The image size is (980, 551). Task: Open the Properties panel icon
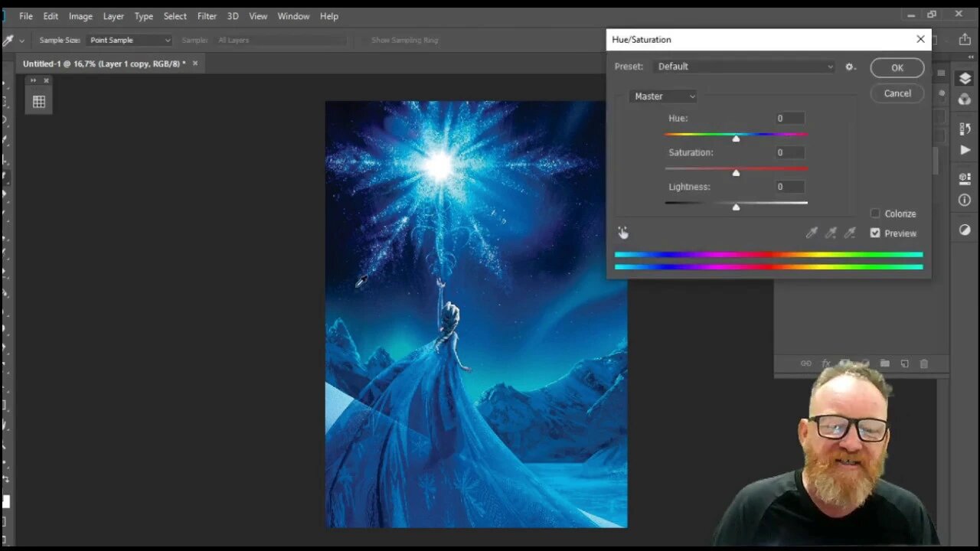point(965,178)
